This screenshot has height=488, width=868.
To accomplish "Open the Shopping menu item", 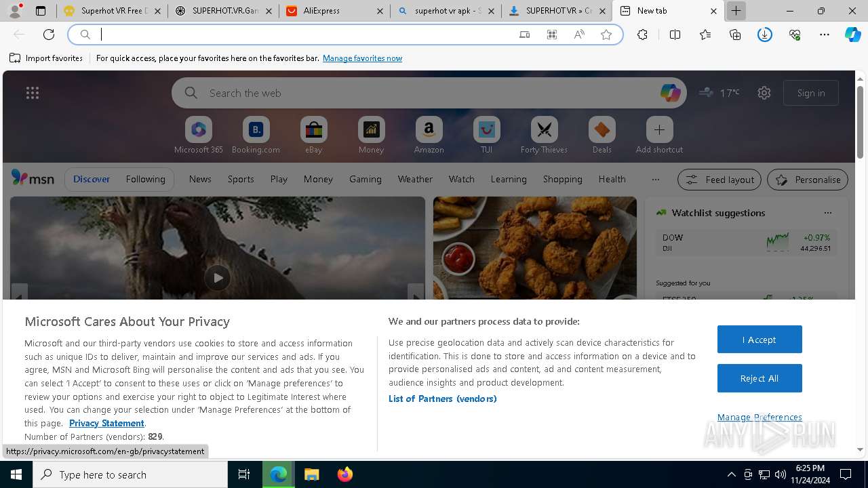I will (562, 179).
